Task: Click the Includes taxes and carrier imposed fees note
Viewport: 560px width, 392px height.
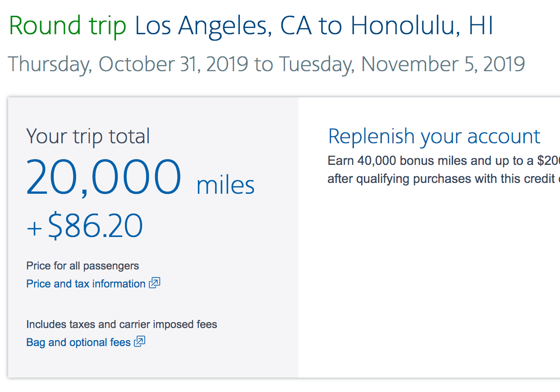Action: [122, 324]
